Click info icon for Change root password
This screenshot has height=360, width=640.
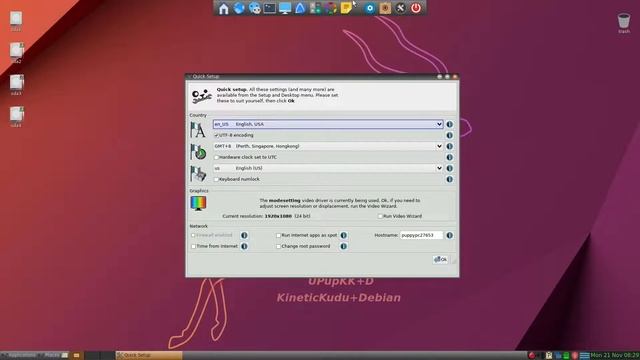344,246
